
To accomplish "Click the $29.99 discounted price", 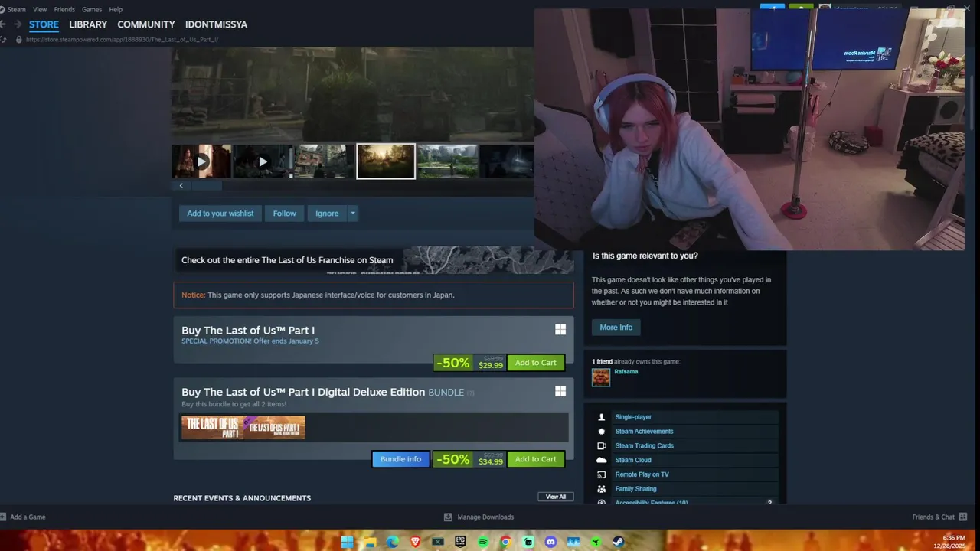I will [x=491, y=365].
